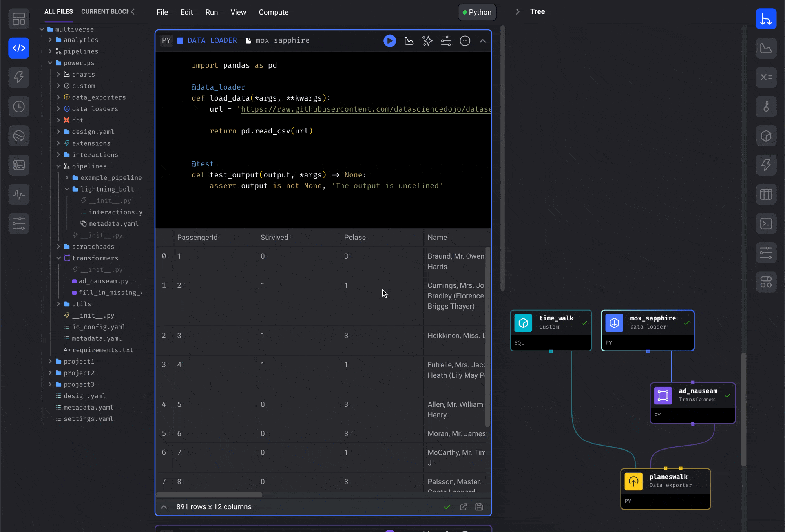Collapse the multiverse root folder
The image size is (785, 532).
click(x=42, y=29)
